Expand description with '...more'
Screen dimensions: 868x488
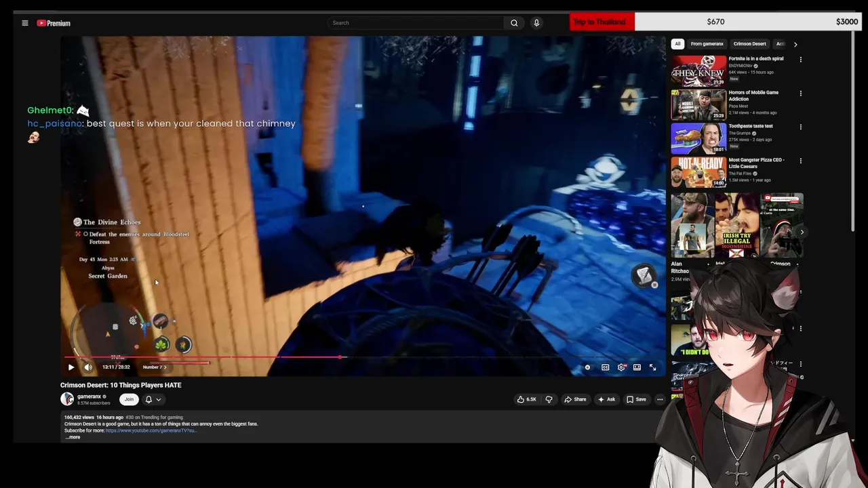tap(73, 437)
